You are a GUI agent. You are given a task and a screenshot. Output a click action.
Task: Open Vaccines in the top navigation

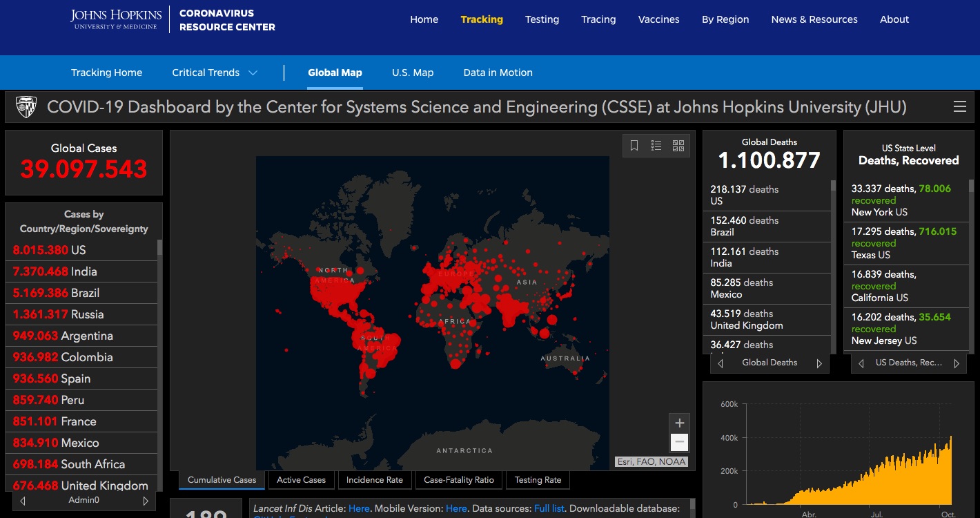pos(658,19)
